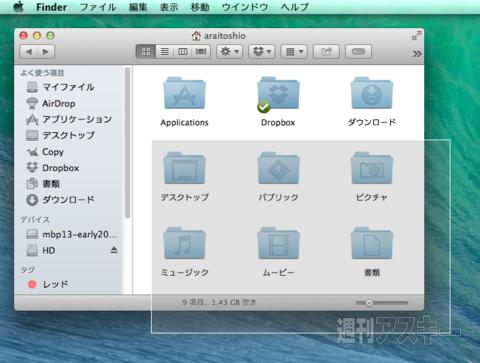
Task: Click the araitoshio window title
Action: [x=219, y=35]
